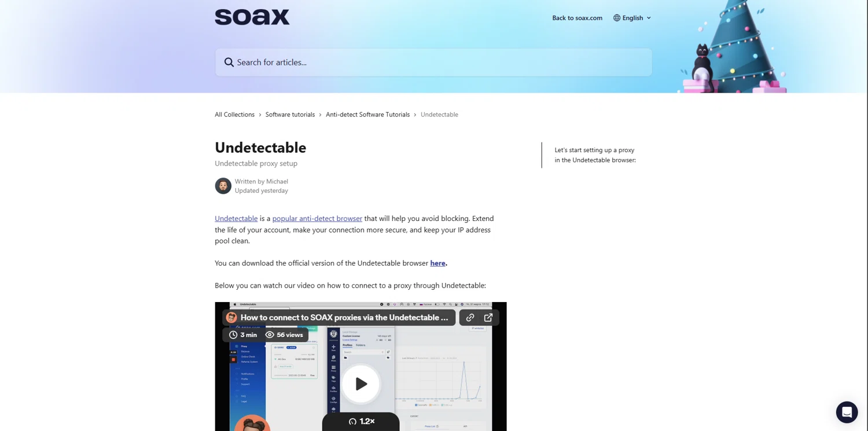Click 'Written by Michael' text
The width and height of the screenshot is (868, 431).
[261, 182]
